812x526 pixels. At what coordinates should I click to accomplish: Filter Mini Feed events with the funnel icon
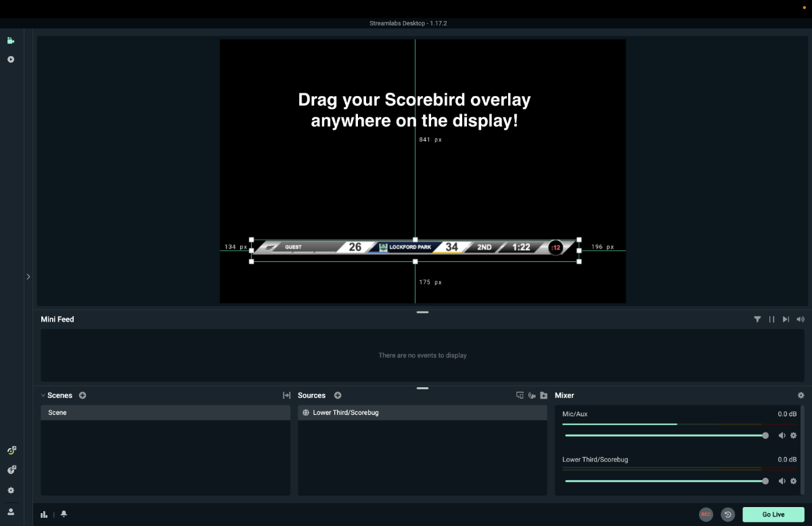(757, 320)
